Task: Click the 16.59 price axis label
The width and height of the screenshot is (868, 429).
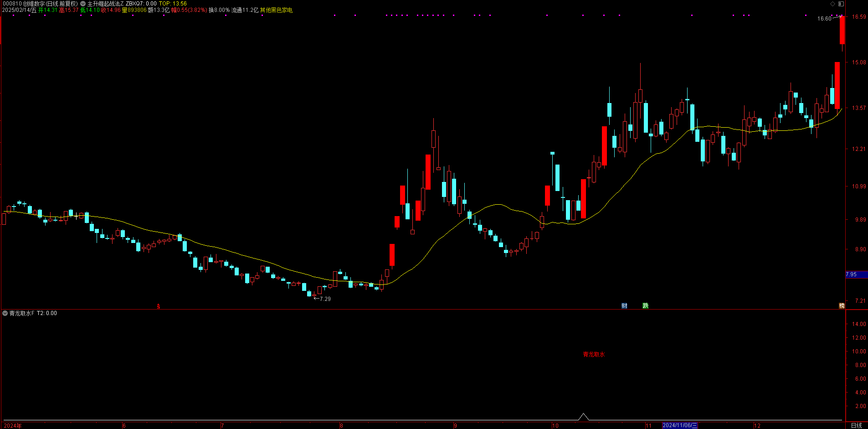Action: coord(859,17)
